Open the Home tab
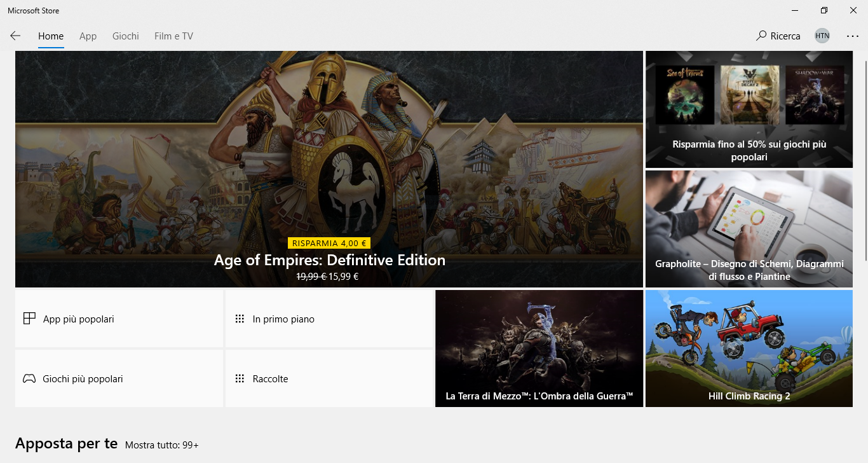Image resolution: width=868 pixels, height=463 pixels. [51, 36]
